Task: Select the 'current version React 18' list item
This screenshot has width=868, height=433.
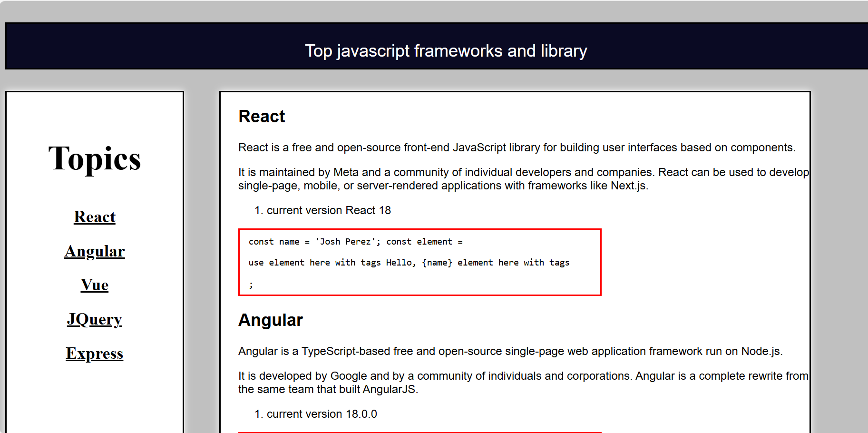Action: [329, 210]
